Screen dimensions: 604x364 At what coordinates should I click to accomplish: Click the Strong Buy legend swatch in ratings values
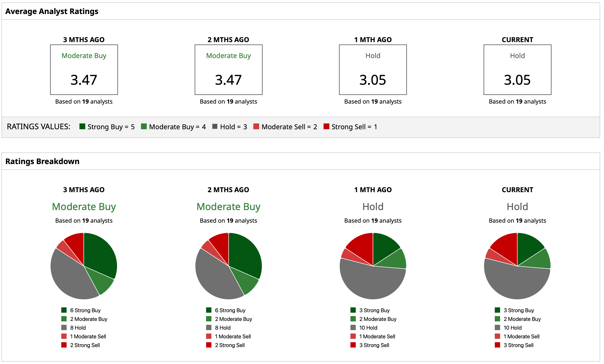[82, 126]
